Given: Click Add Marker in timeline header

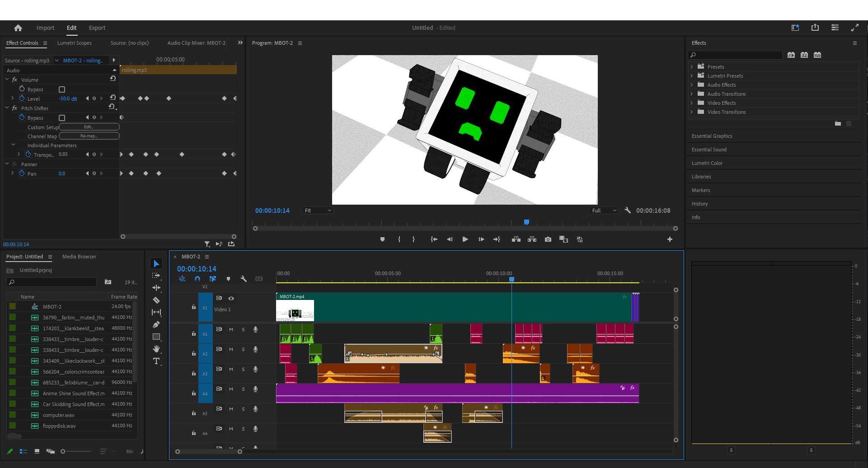Looking at the screenshot, I should coord(228,279).
